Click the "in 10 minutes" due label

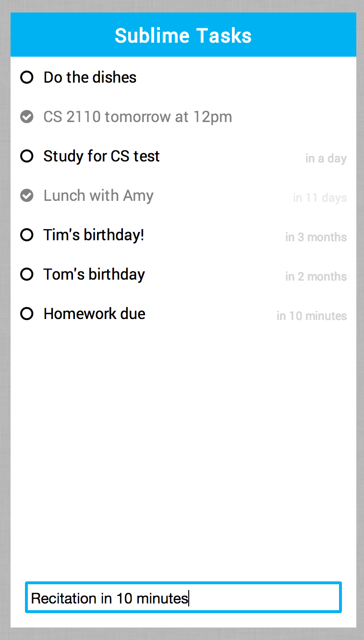[x=311, y=316]
